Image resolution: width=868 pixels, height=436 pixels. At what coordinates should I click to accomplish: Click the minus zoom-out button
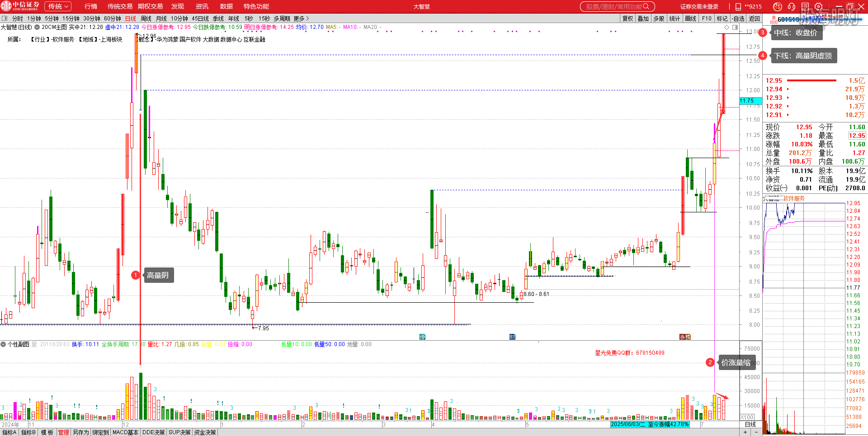click(x=757, y=432)
